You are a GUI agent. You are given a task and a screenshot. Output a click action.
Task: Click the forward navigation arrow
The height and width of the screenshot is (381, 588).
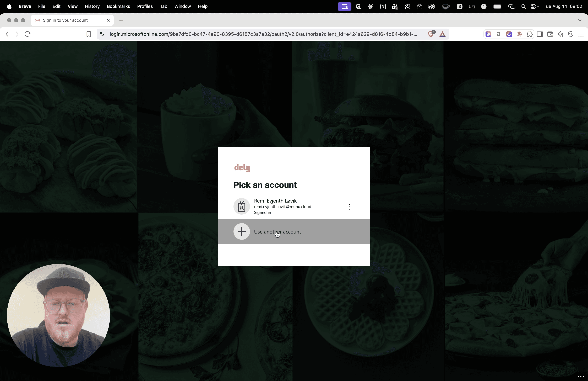tap(17, 34)
